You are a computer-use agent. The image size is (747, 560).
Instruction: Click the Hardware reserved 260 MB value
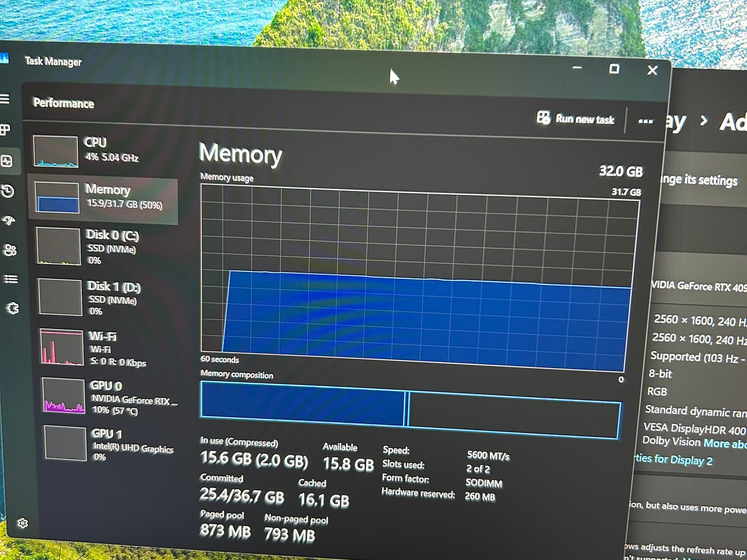point(480,497)
